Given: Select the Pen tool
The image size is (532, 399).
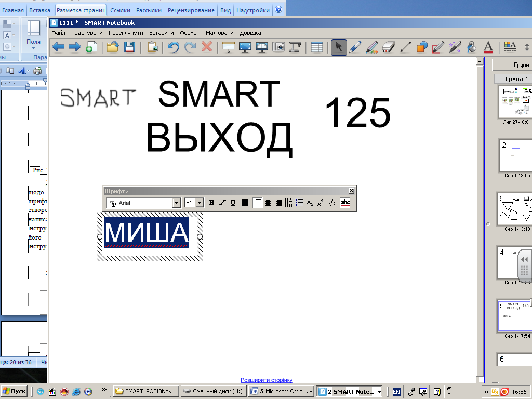Looking at the screenshot, I should [355, 47].
